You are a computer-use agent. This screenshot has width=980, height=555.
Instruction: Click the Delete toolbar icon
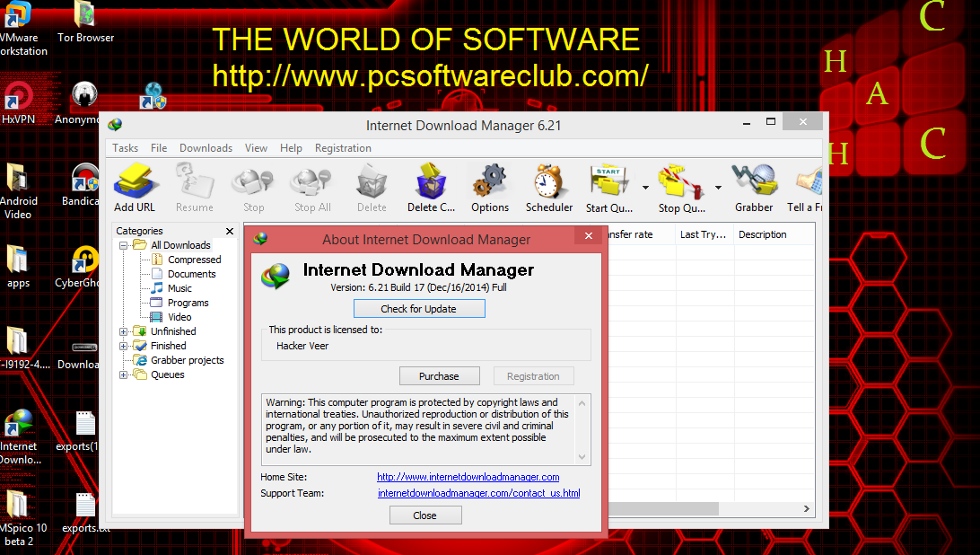pos(372,187)
